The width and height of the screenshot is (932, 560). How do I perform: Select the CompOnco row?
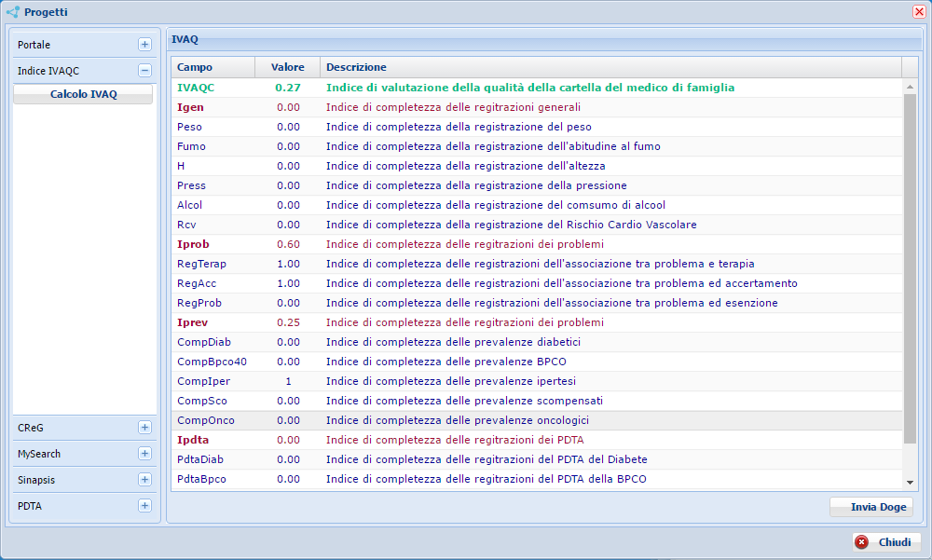point(537,420)
